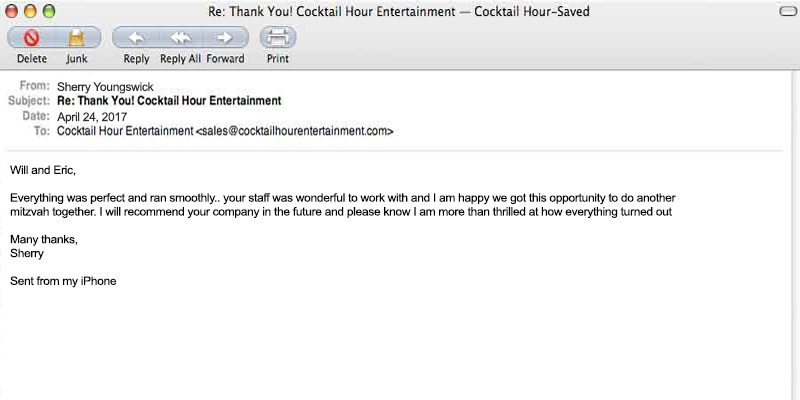This screenshot has width=800, height=400.
Task: Click the red close window button
Action: click(11, 11)
